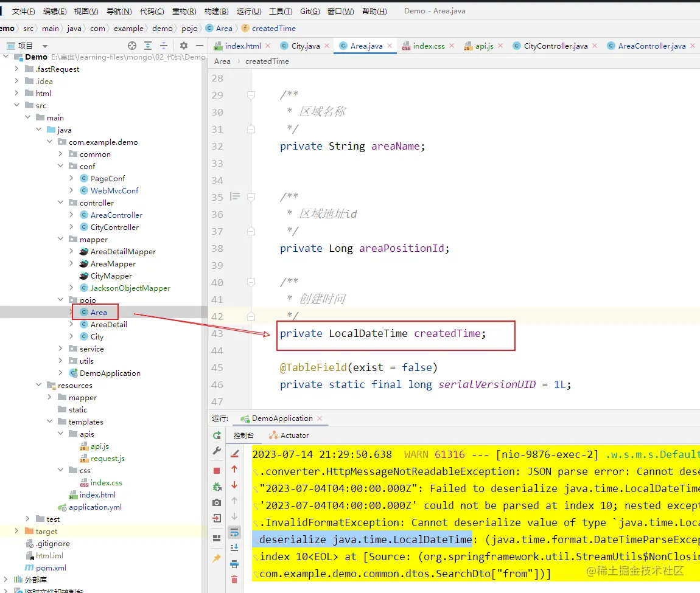The image size is (700, 593).
Task: Close the DemoApplication run tab
Action: (x=320, y=418)
